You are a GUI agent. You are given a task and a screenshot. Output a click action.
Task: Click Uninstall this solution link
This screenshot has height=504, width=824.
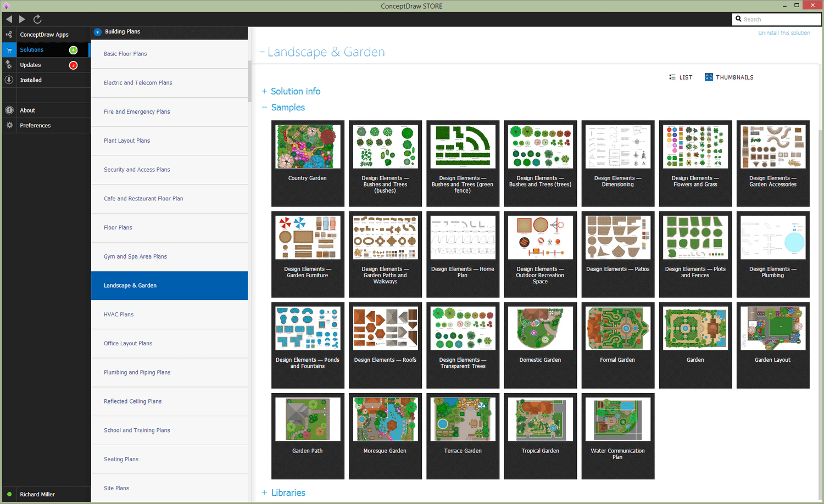pyautogui.click(x=784, y=33)
